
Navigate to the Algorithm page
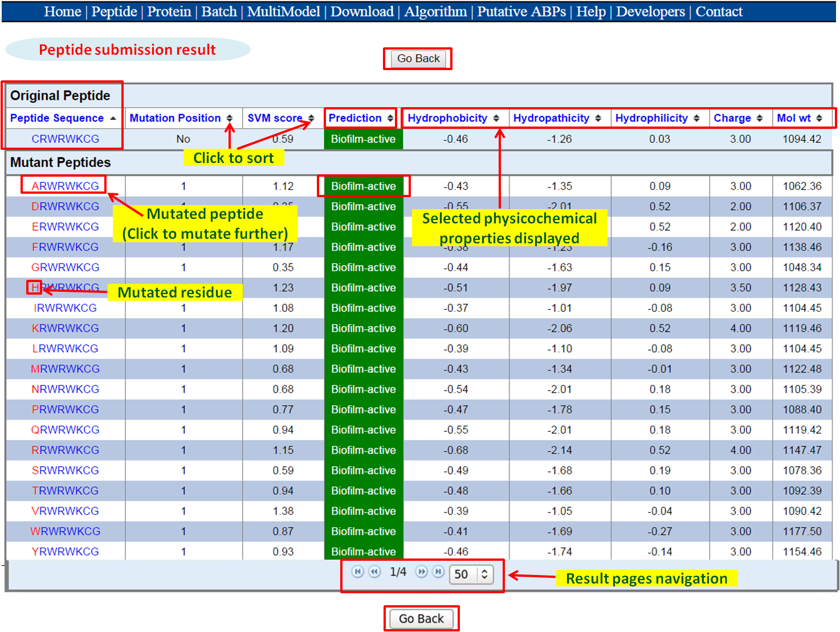coord(435,11)
